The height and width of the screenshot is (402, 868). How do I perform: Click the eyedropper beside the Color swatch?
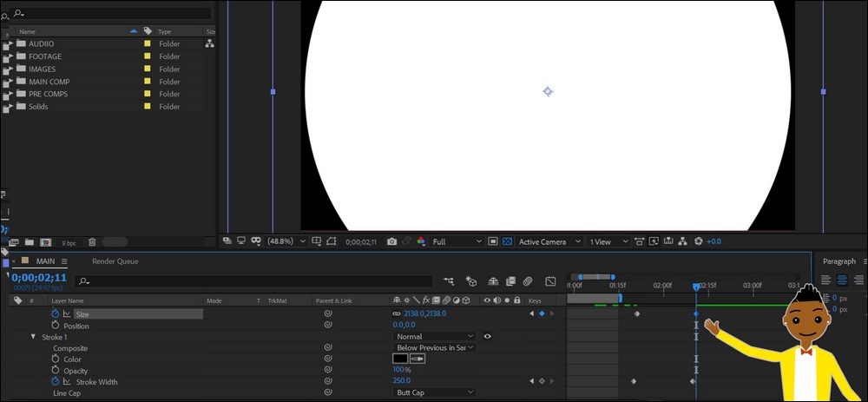(x=418, y=359)
